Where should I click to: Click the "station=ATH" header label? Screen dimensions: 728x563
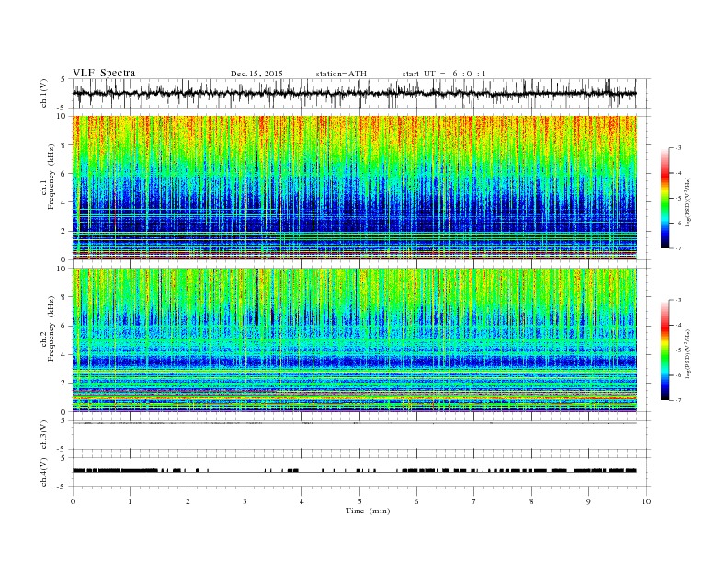341,74
